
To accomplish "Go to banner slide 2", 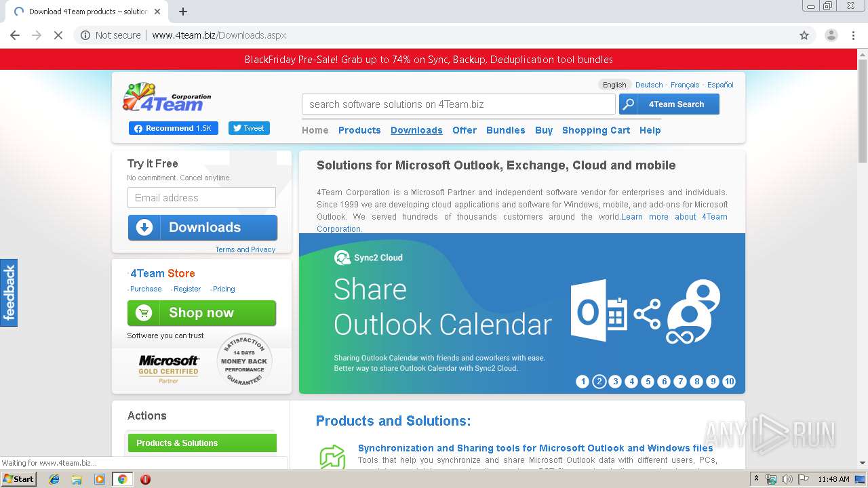I will 599,382.
